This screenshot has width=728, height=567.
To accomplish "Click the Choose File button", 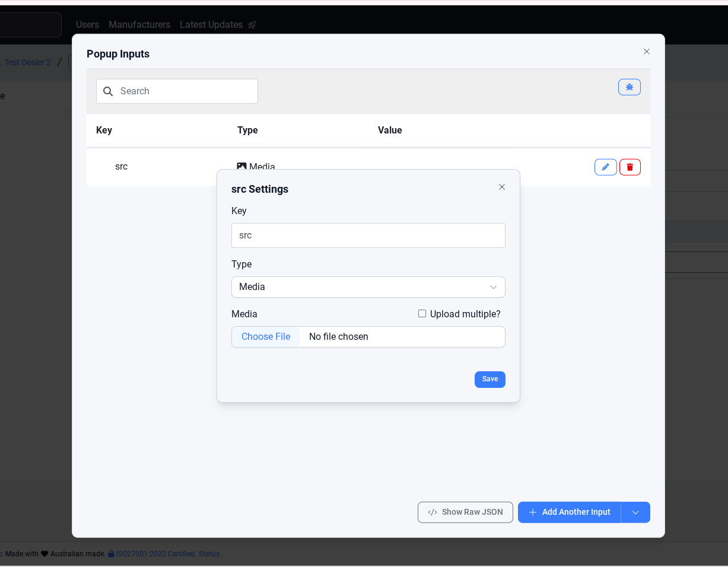I will [x=266, y=337].
